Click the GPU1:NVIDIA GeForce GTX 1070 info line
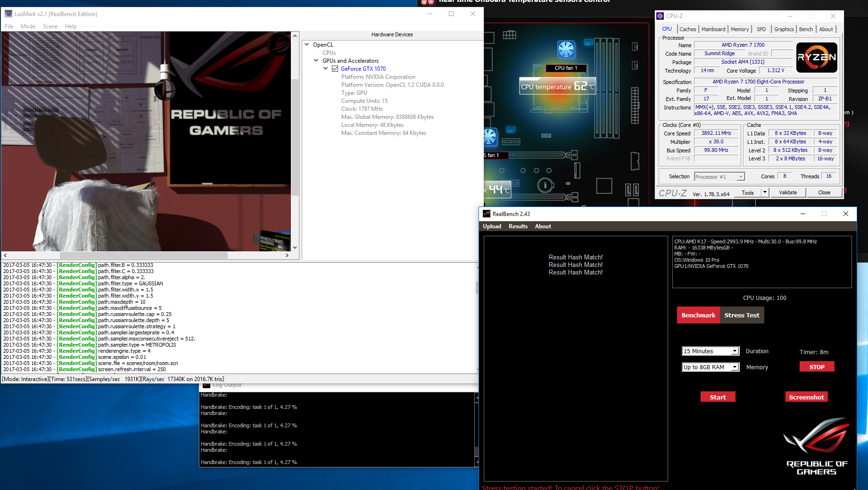 coord(711,266)
